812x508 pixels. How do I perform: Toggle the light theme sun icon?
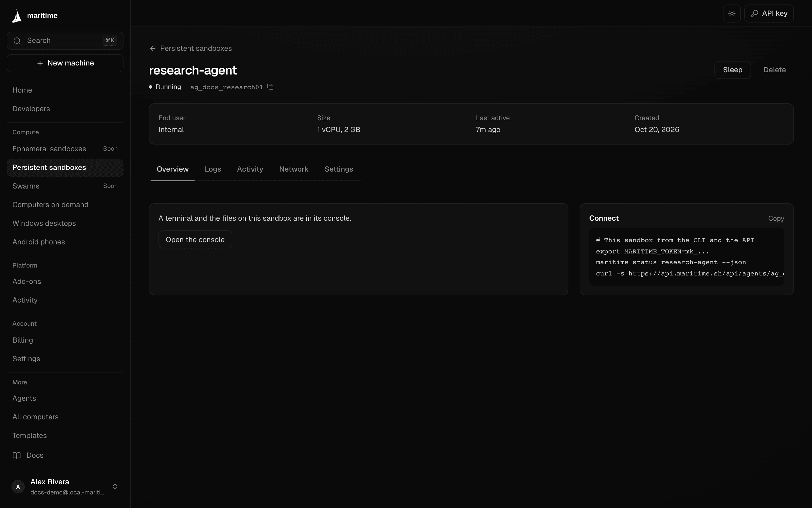[732, 14]
